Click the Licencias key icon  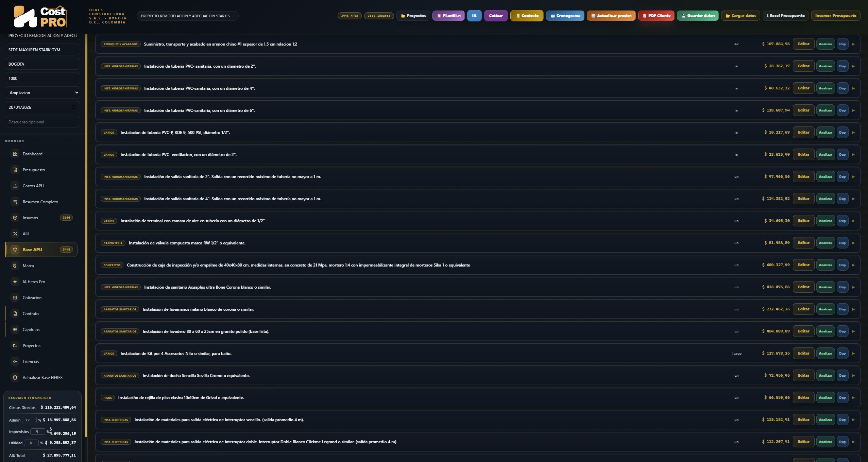click(15, 362)
